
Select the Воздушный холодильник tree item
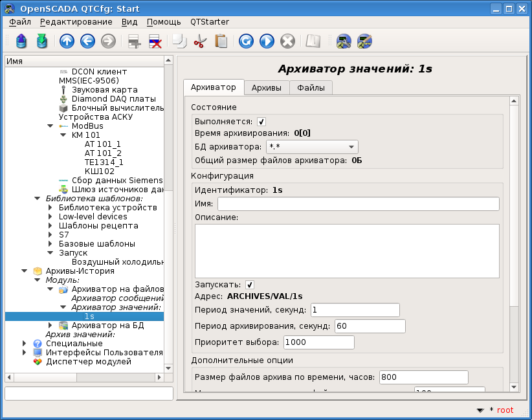click(x=117, y=262)
